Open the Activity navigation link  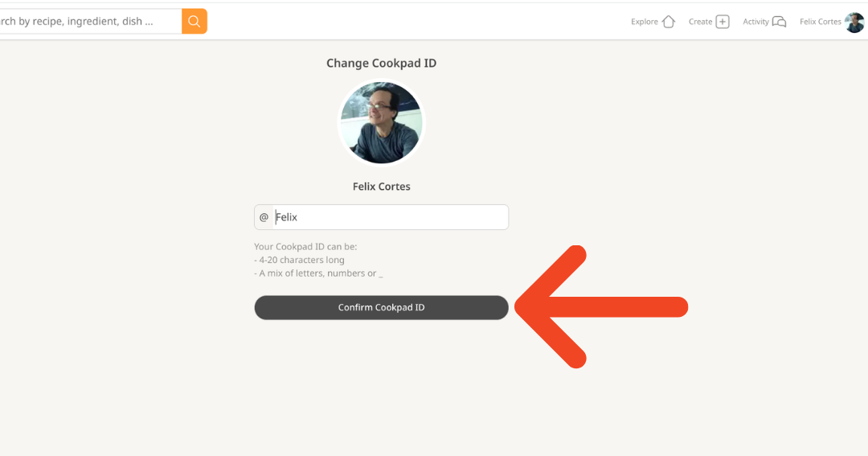(x=755, y=22)
